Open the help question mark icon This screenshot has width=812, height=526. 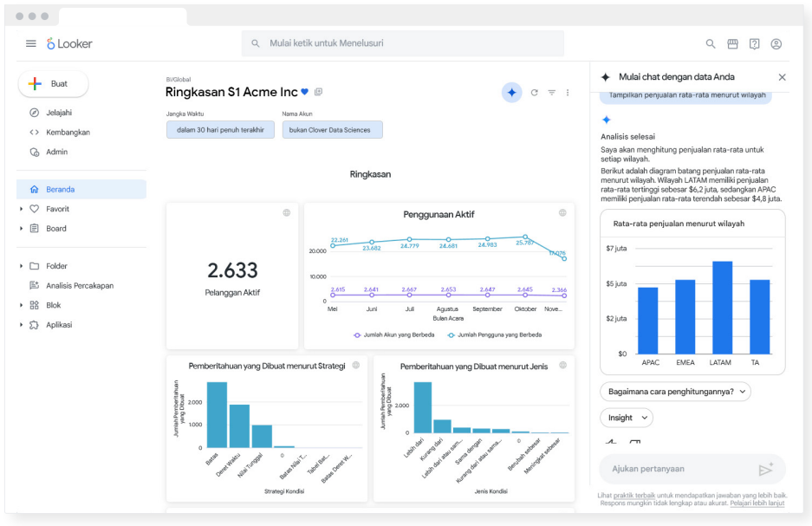(754, 44)
